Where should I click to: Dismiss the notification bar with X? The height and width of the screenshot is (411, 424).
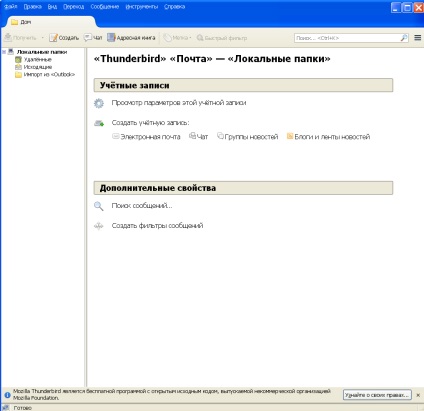coord(418,395)
